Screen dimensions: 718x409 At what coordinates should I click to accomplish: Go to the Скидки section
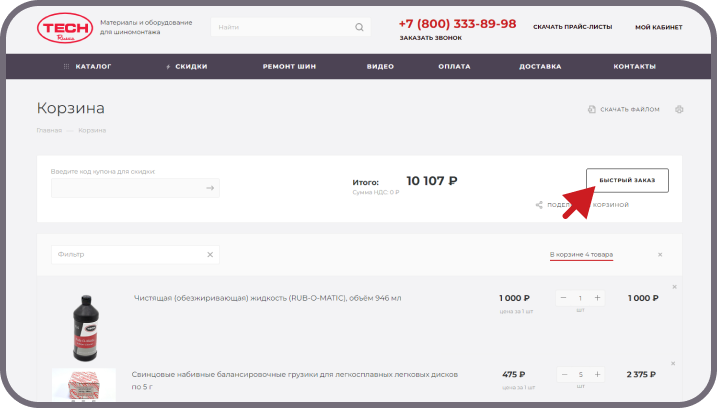click(187, 66)
